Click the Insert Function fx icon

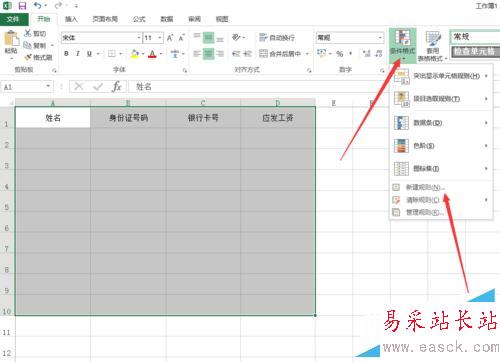117,87
